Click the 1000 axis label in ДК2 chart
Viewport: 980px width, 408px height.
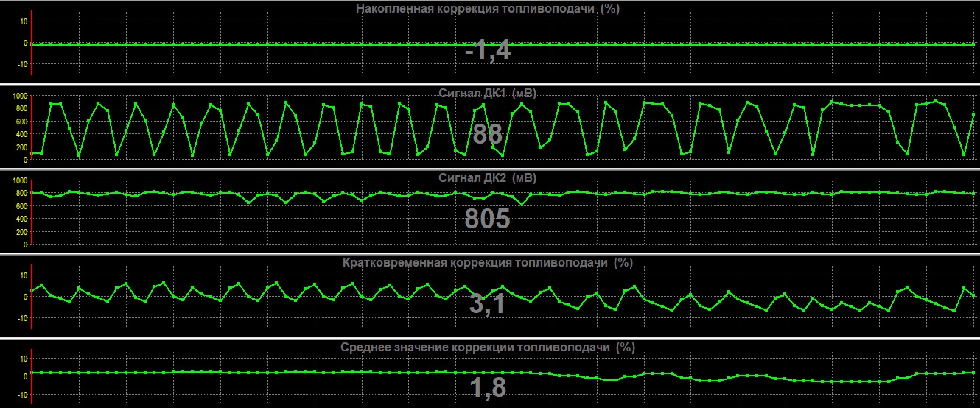tap(19, 180)
